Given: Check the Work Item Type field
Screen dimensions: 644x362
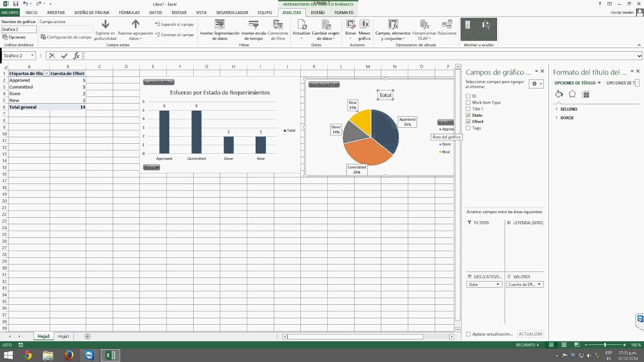Looking at the screenshot, I should click(468, 103).
